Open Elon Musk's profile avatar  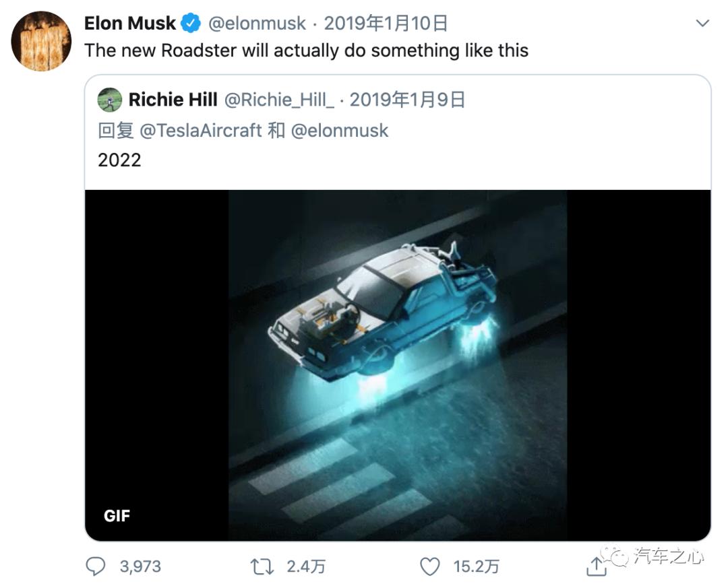(x=41, y=41)
